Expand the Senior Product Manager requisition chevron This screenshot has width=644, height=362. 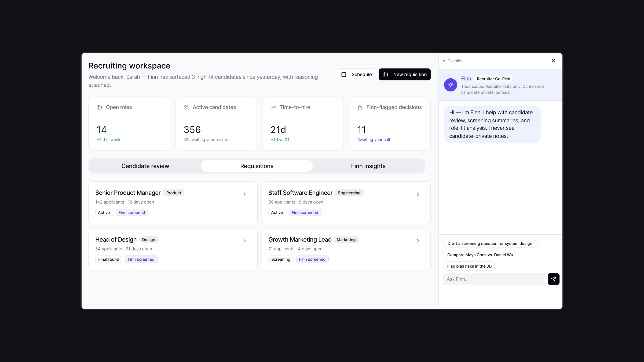pos(245,194)
